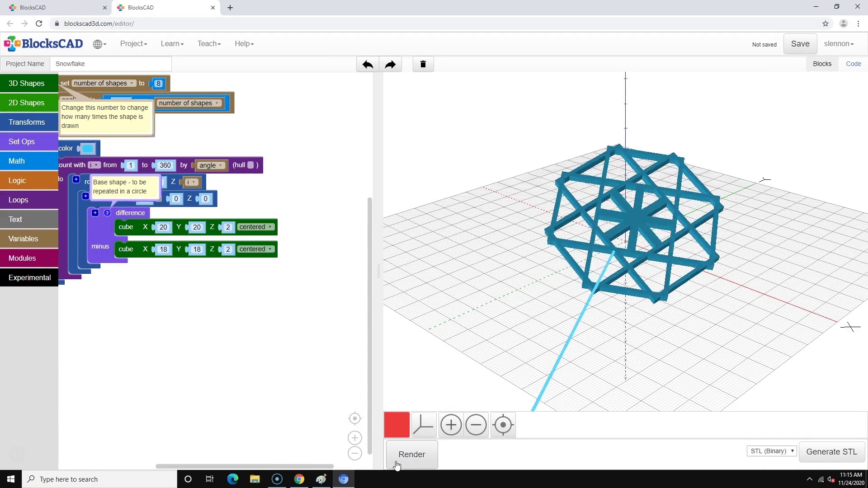868x488 pixels.
Task: Click the Render button
Action: (x=411, y=454)
